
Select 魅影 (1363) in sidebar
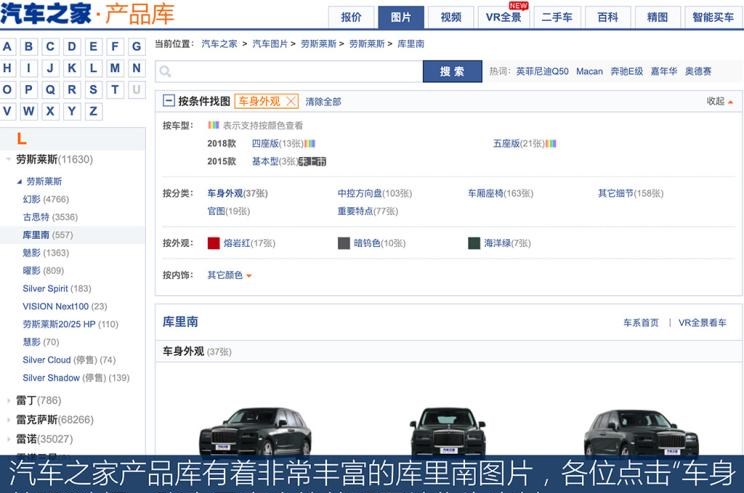[x=46, y=252]
